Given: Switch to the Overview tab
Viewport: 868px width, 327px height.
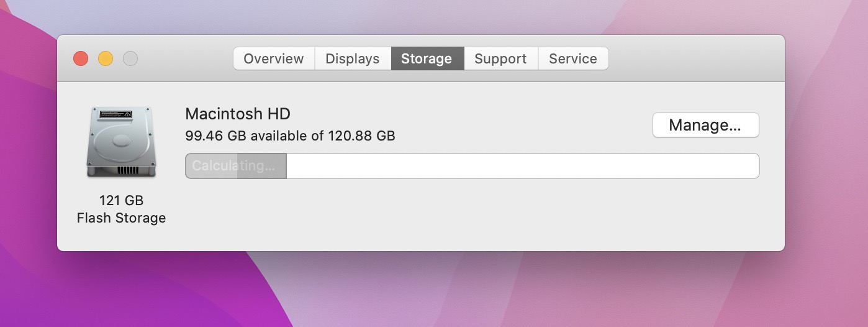Looking at the screenshot, I should point(274,59).
